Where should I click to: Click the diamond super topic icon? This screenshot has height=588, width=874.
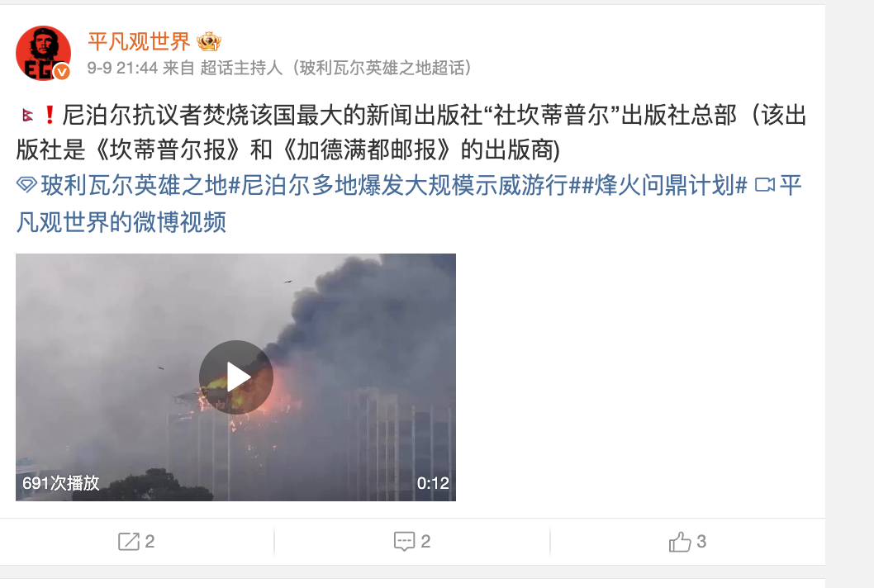tap(26, 184)
